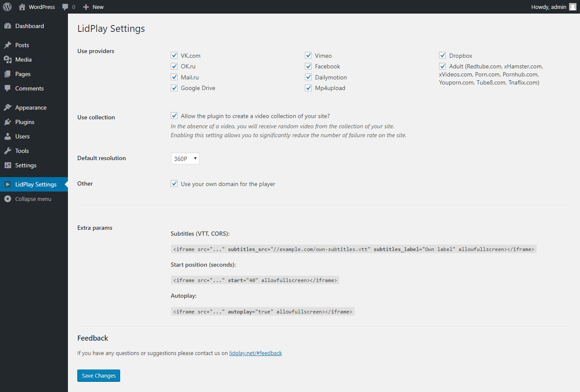The height and width of the screenshot is (392, 580).
Task: Click the plus icon next to New
Action: click(x=86, y=7)
